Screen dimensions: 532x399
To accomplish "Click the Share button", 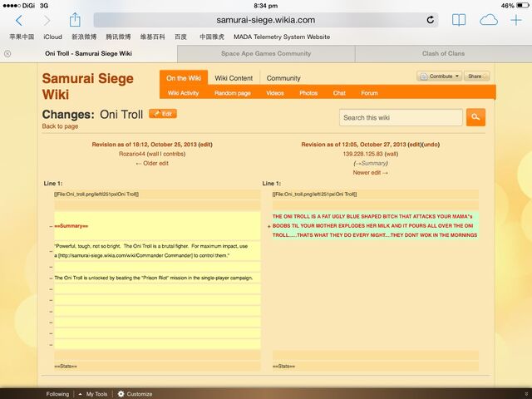I will tap(476, 76).
